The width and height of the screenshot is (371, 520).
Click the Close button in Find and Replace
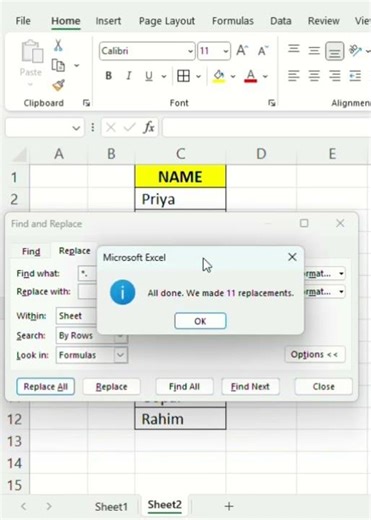[323, 387]
